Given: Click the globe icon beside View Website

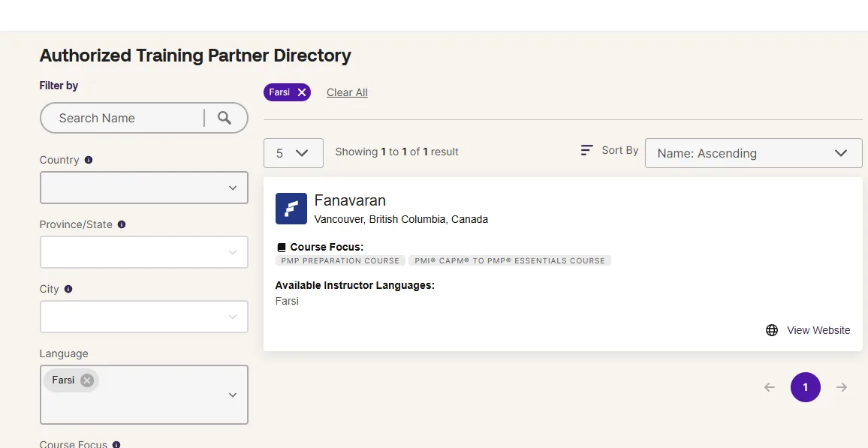Looking at the screenshot, I should pyautogui.click(x=772, y=330).
